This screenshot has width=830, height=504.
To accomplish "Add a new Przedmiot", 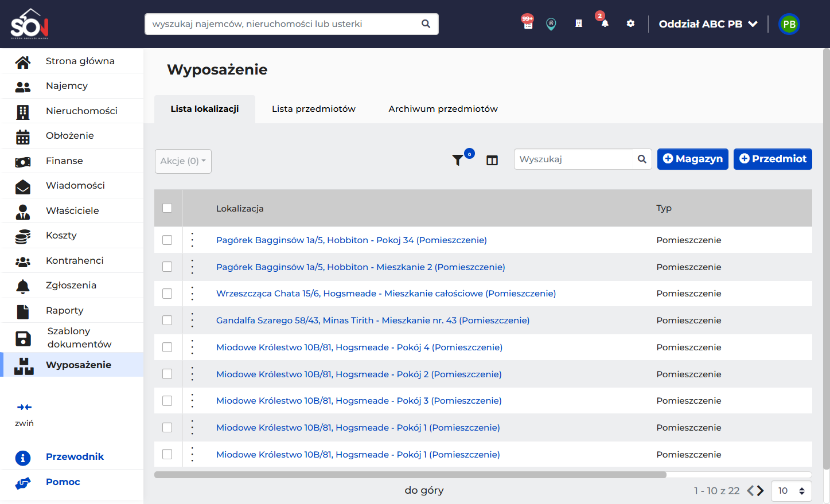I will coord(773,159).
